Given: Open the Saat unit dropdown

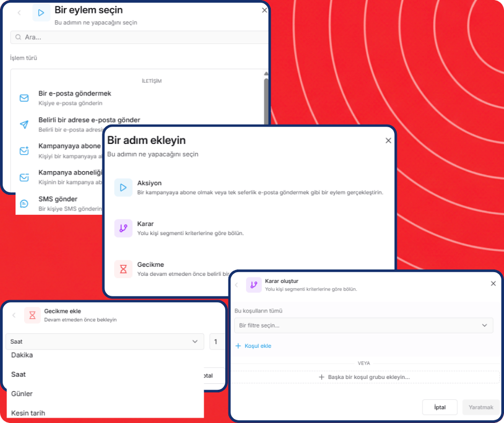Looking at the screenshot, I should click(105, 341).
